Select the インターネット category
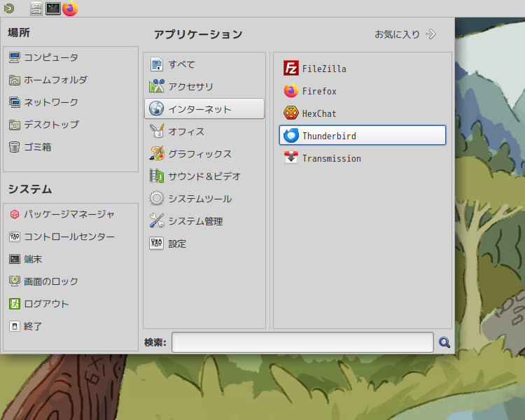 (x=204, y=108)
